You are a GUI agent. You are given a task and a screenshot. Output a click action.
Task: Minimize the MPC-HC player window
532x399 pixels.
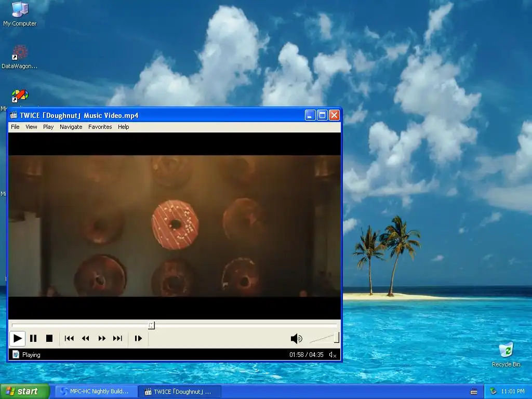(x=310, y=115)
